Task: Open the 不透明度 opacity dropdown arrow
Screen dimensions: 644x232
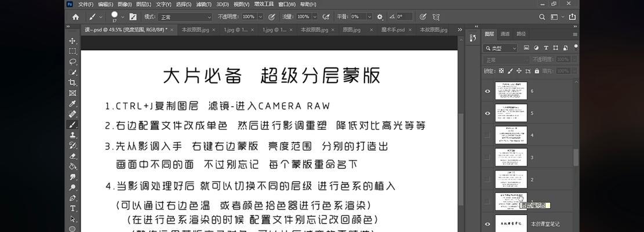Action: (x=260, y=17)
